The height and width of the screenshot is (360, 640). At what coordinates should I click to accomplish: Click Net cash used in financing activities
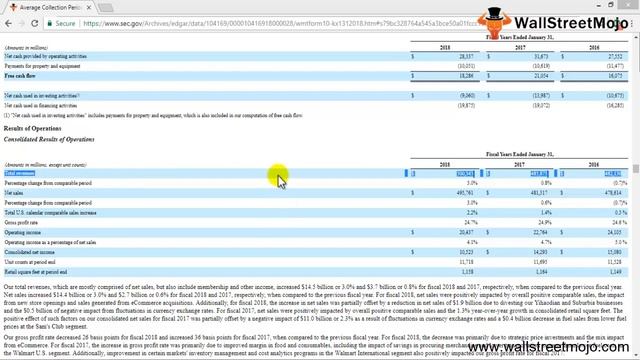[40, 105]
